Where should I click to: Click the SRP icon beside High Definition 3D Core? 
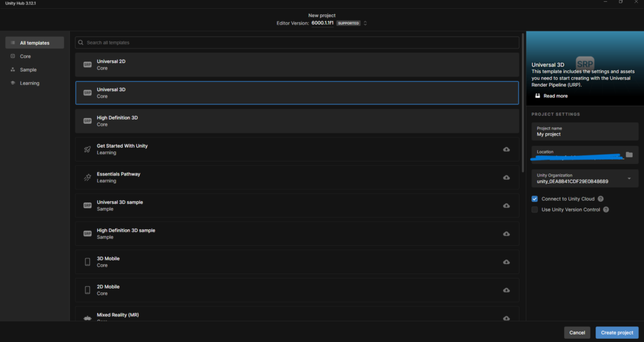87,121
